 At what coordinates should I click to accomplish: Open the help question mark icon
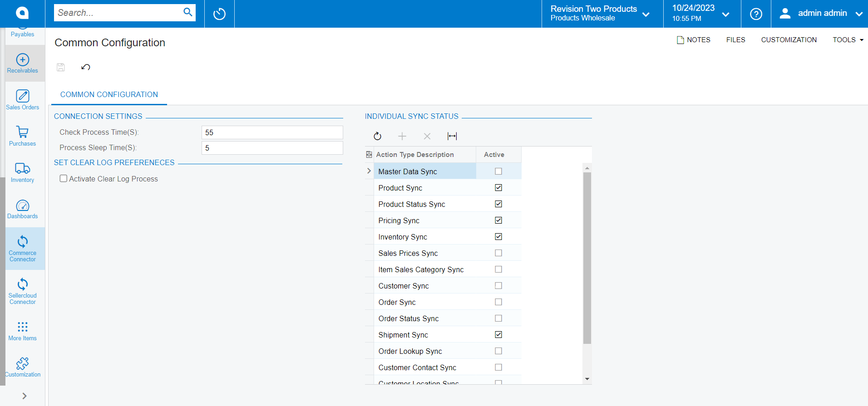756,14
